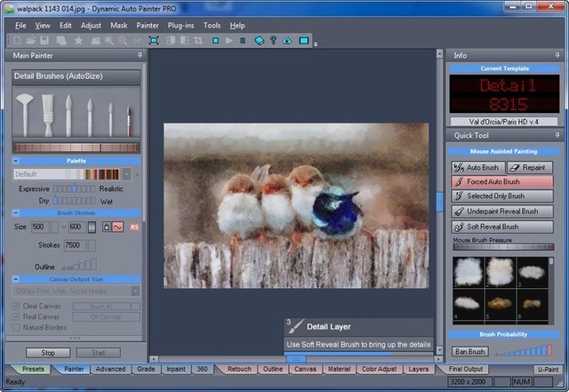Click the question mark help icon

click(x=273, y=41)
